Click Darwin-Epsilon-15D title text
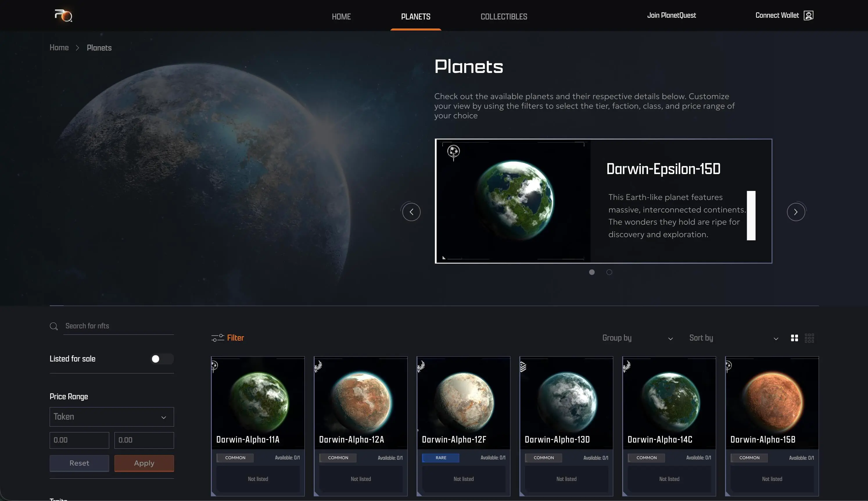 [663, 169]
